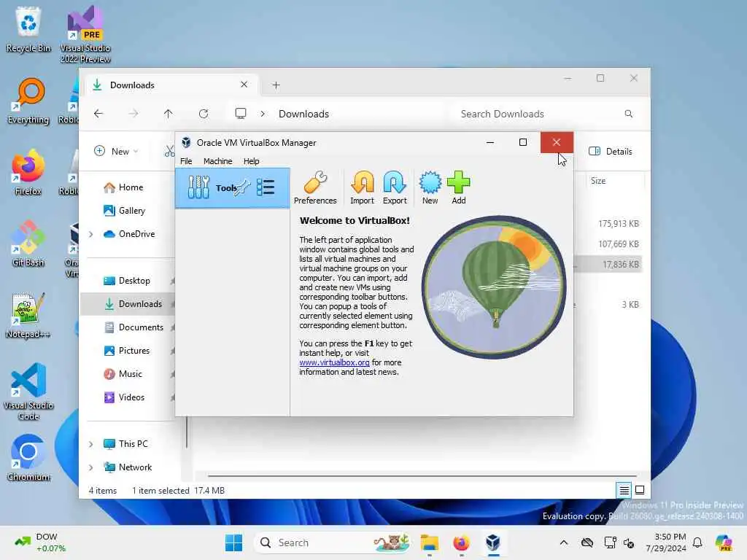Image resolution: width=747 pixels, height=560 pixels.
Task: Select the Downloads tab in File Explorer
Action: 171,85
